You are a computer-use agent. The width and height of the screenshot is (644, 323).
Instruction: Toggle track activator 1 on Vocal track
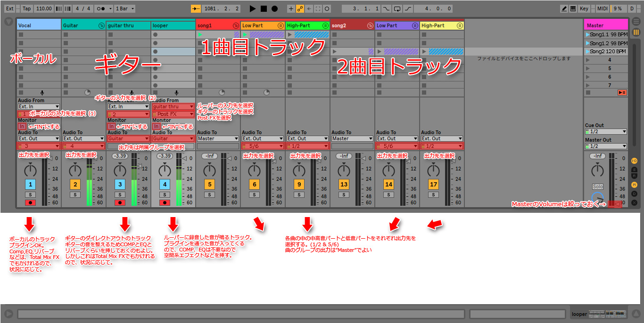(x=30, y=185)
